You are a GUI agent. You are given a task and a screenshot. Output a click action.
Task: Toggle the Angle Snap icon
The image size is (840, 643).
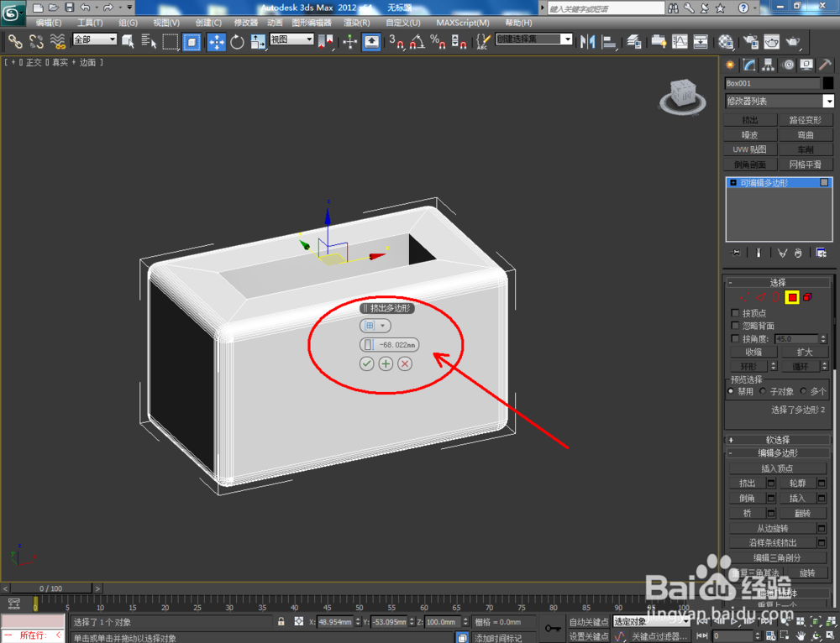pyautogui.click(x=417, y=41)
